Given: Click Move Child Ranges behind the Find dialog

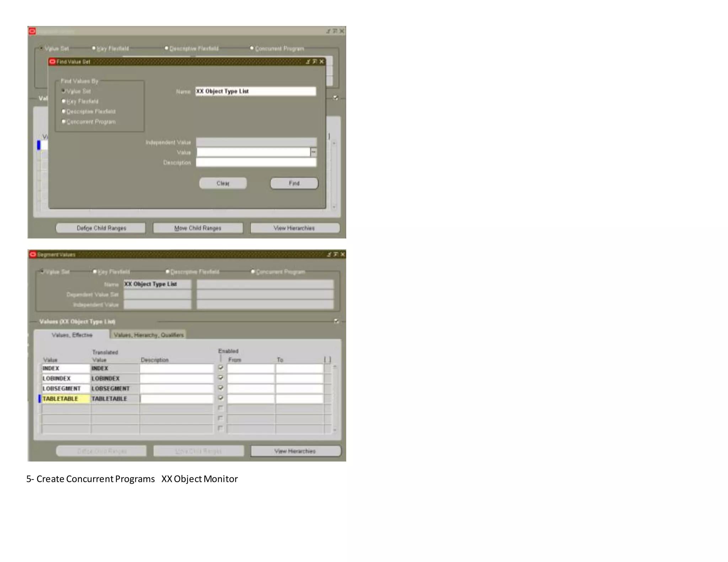Looking at the screenshot, I should (x=198, y=228).
